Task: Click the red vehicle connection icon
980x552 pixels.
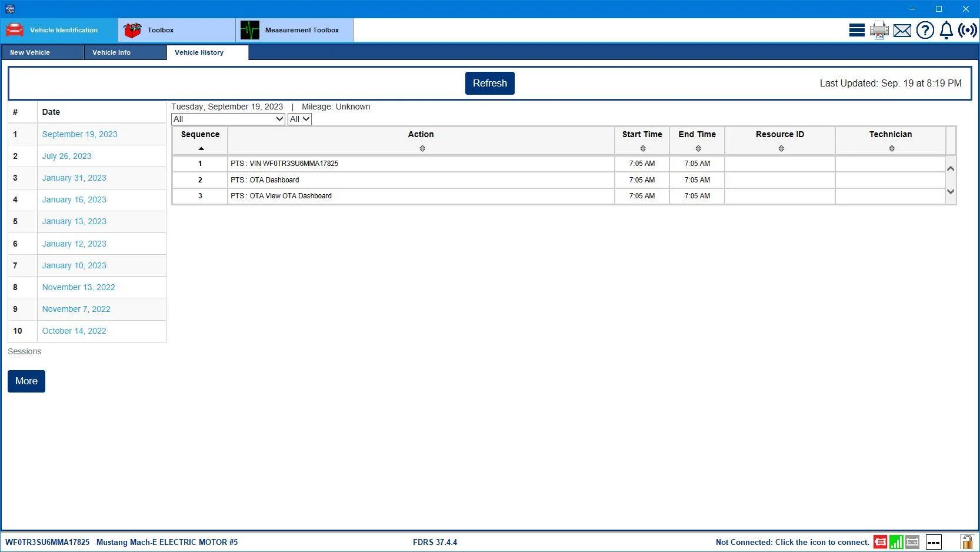Action: (880, 542)
